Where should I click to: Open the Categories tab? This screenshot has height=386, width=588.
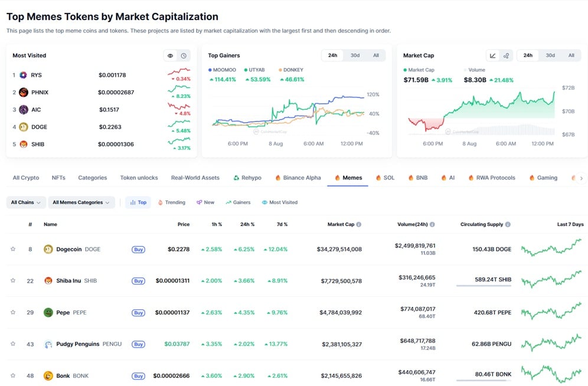click(x=93, y=178)
